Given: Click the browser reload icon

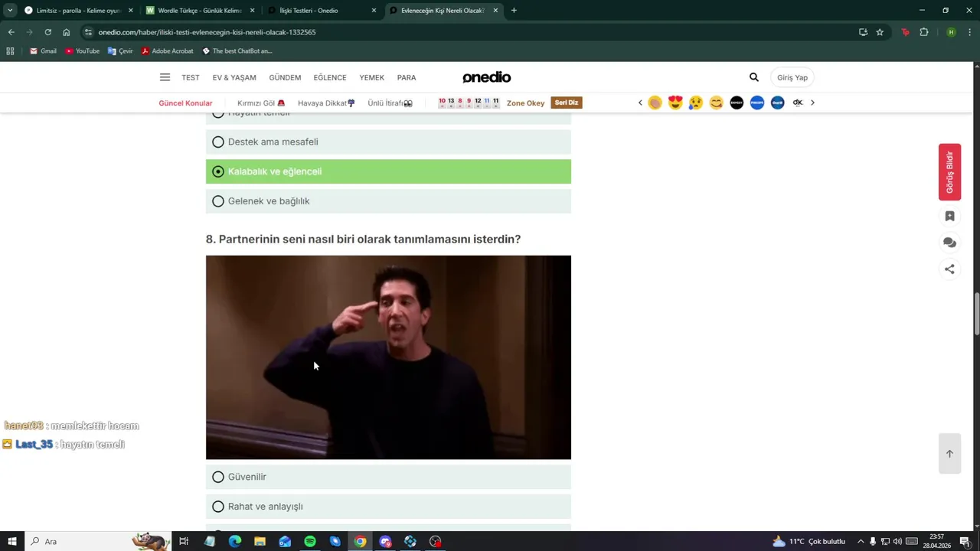Looking at the screenshot, I should pos(47,32).
